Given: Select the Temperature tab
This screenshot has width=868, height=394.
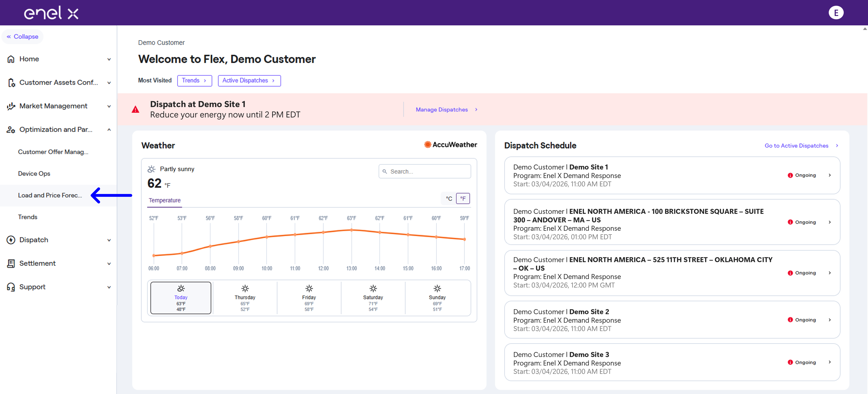Looking at the screenshot, I should coord(165,200).
